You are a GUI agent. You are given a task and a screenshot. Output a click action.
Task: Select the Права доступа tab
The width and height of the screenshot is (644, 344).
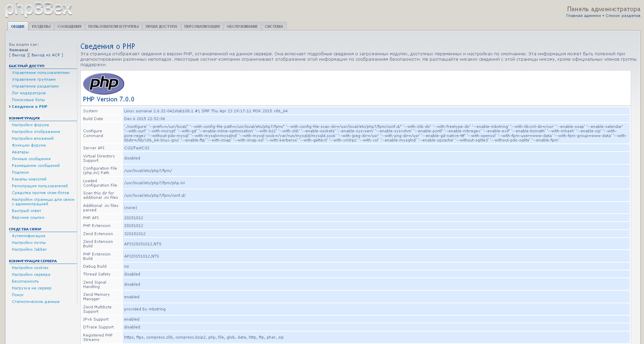click(161, 26)
